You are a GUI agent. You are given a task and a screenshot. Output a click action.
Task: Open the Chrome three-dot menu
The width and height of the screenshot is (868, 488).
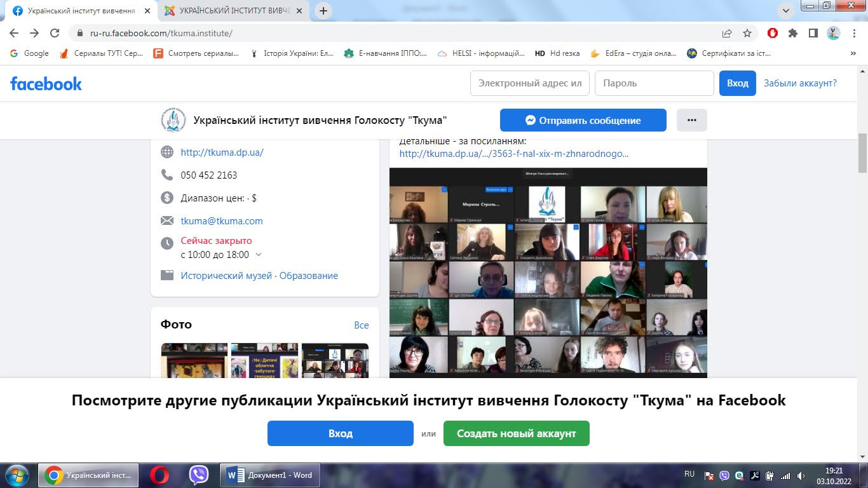pos(854,33)
